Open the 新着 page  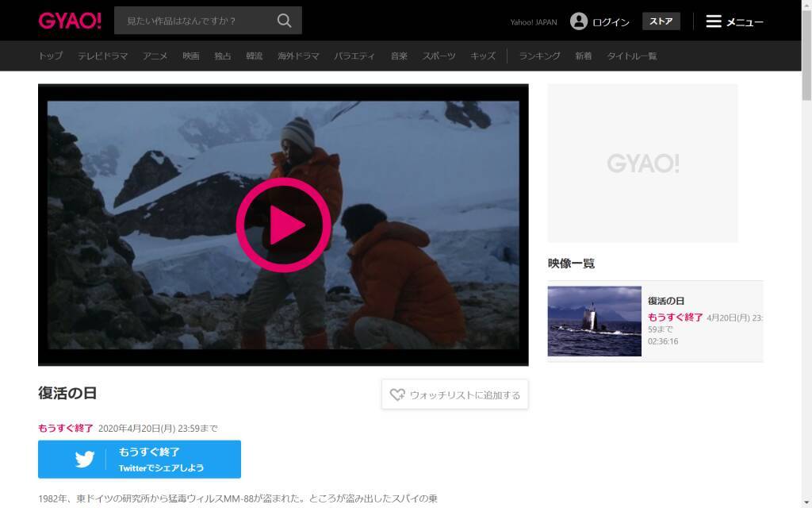click(x=583, y=56)
